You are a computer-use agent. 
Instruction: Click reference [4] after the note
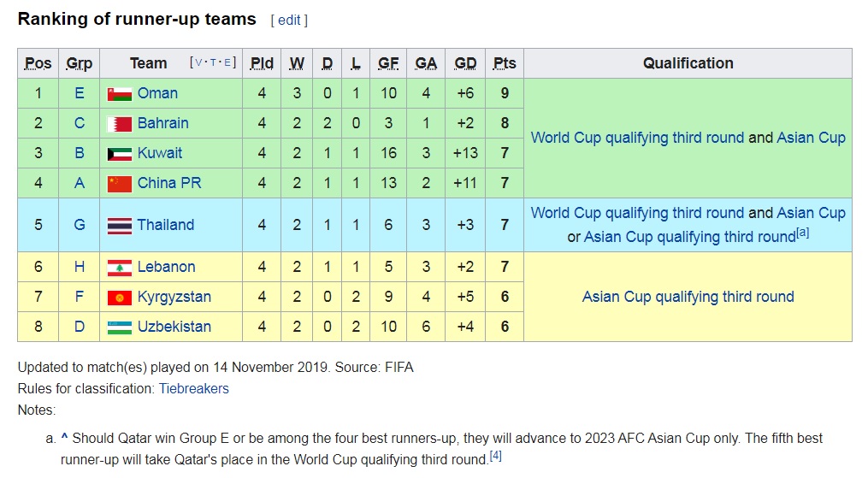pyautogui.click(x=495, y=455)
